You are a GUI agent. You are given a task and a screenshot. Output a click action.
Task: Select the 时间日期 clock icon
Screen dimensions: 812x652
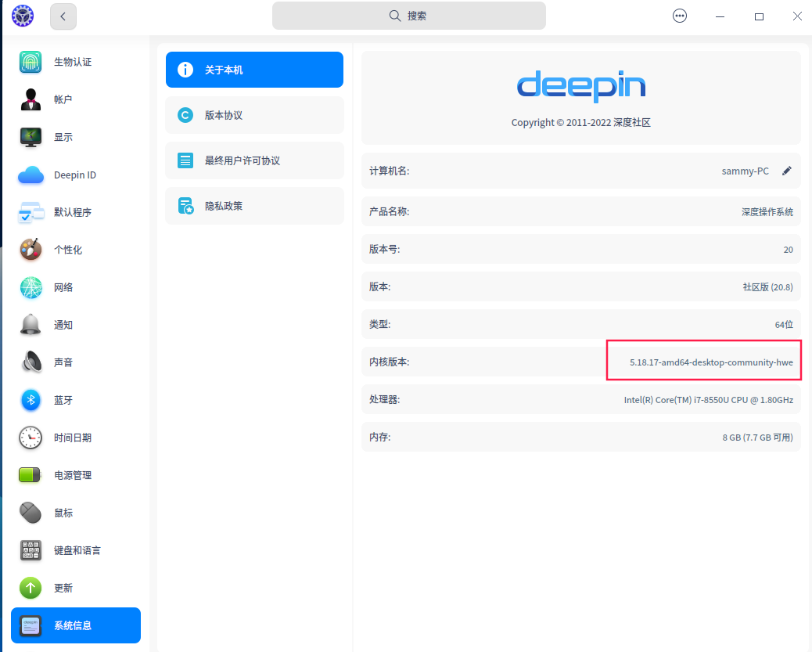(x=31, y=438)
